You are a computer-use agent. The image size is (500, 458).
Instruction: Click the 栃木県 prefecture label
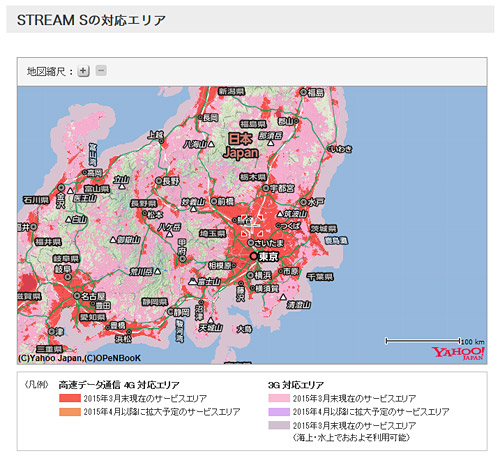253,177
